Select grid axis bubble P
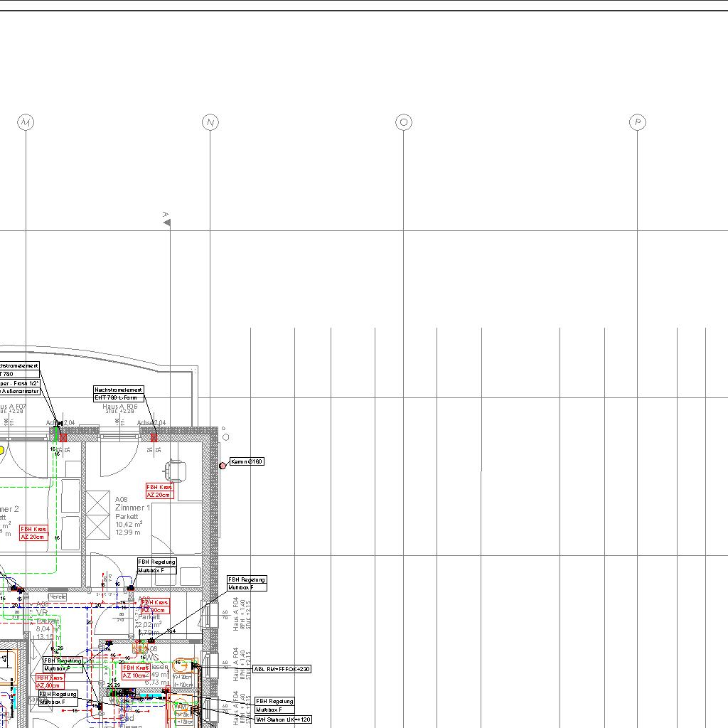Screen dimensions: 728x728 (x=638, y=122)
